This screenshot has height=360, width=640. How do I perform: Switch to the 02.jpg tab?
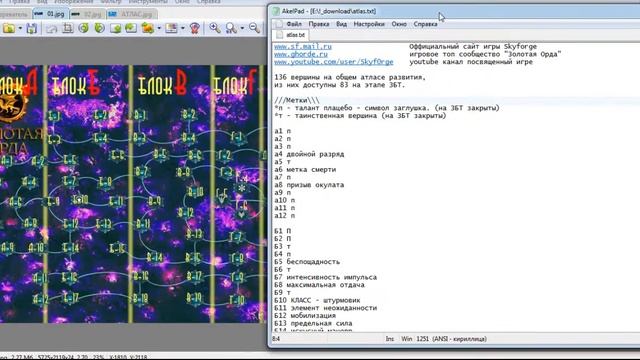pyautogui.click(x=87, y=14)
